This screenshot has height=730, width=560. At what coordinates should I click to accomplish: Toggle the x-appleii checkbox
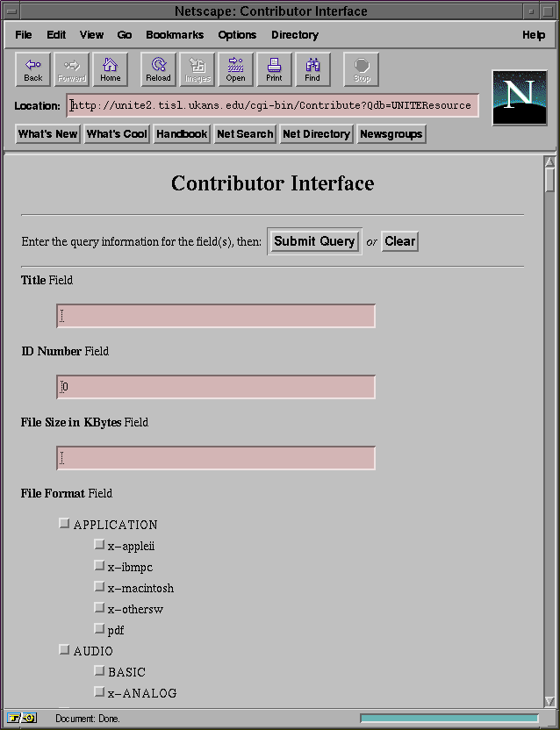coord(99,544)
